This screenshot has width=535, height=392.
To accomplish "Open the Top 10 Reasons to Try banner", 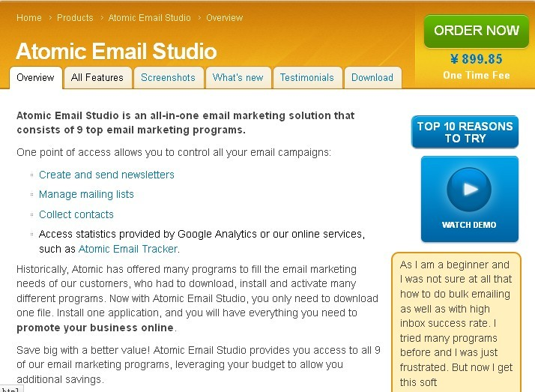I will pyautogui.click(x=465, y=132).
